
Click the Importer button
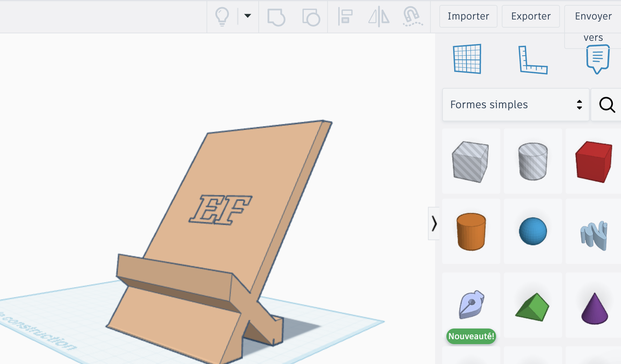(x=468, y=16)
